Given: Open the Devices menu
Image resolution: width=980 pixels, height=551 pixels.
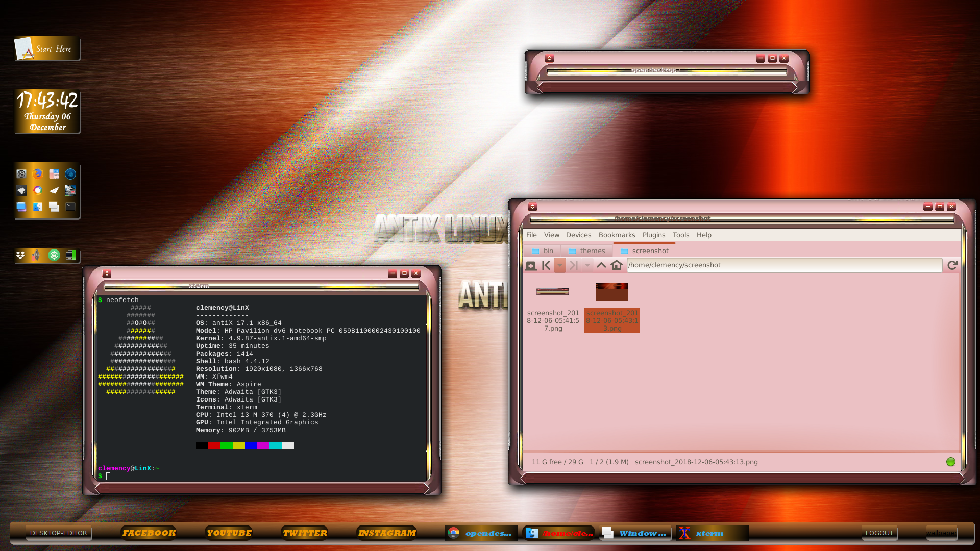Looking at the screenshot, I should click(x=578, y=235).
